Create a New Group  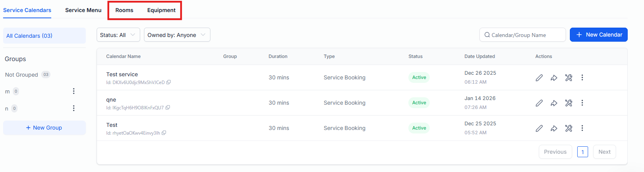tap(44, 128)
